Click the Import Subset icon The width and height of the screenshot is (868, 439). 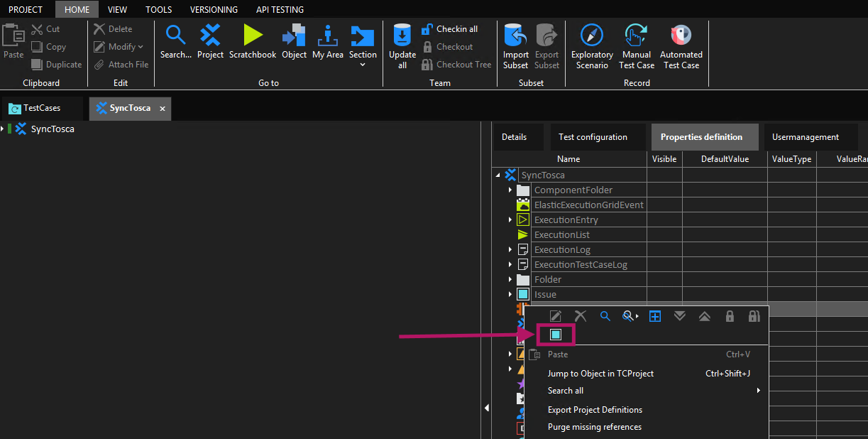coord(515,36)
